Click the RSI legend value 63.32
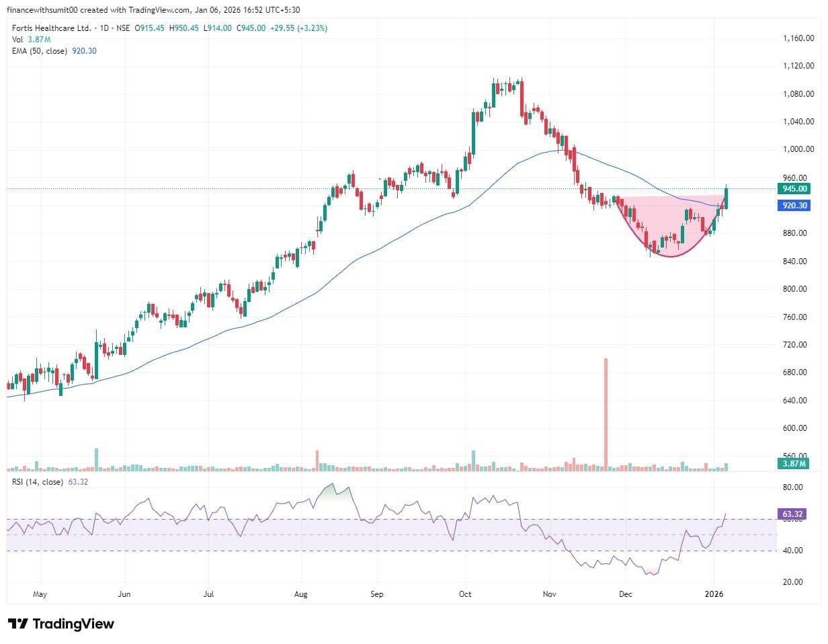 click(79, 482)
